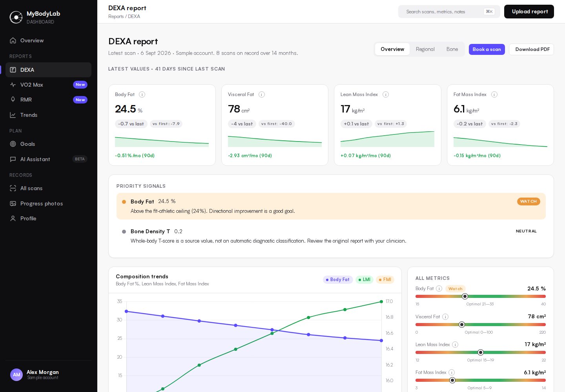565x392 pixels.
Task: Click the "+0.07 kg/m²/mo (90d)" trend text
Action: (366, 156)
